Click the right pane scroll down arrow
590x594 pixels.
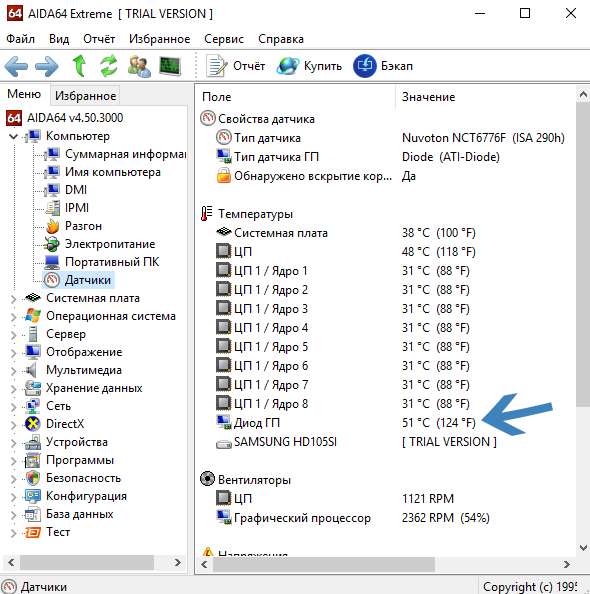[584, 547]
